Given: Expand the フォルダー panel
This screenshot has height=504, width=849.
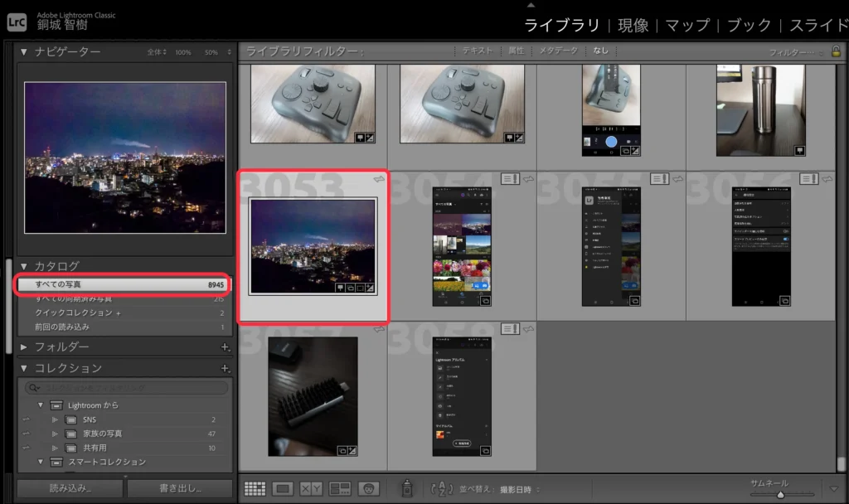Looking at the screenshot, I should [x=23, y=346].
